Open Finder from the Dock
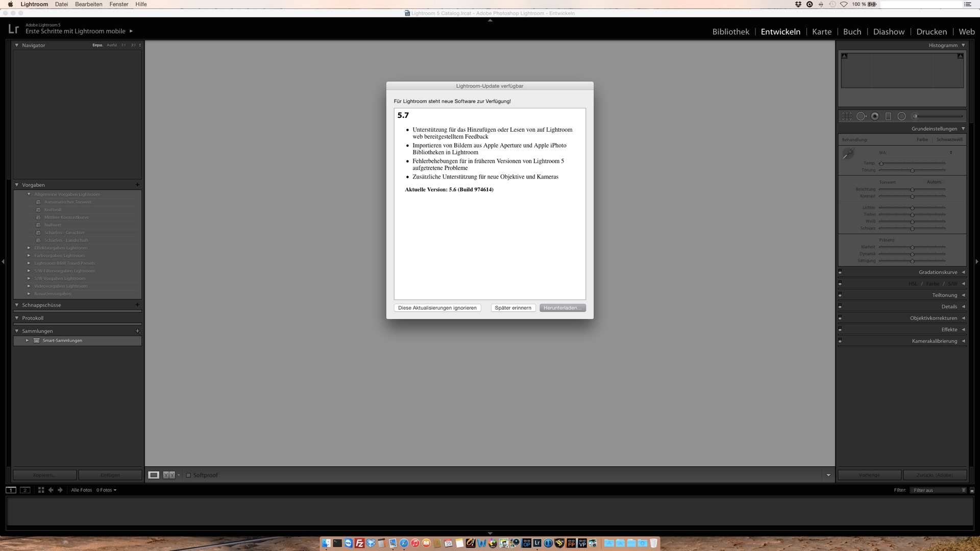 pyautogui.click(x=326, y=543)
